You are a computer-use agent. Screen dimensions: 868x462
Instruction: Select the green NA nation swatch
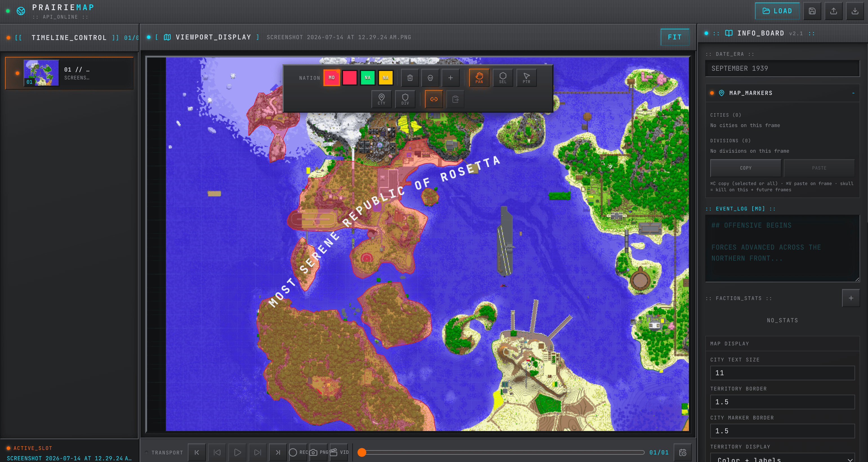click(x=368, y=78)
